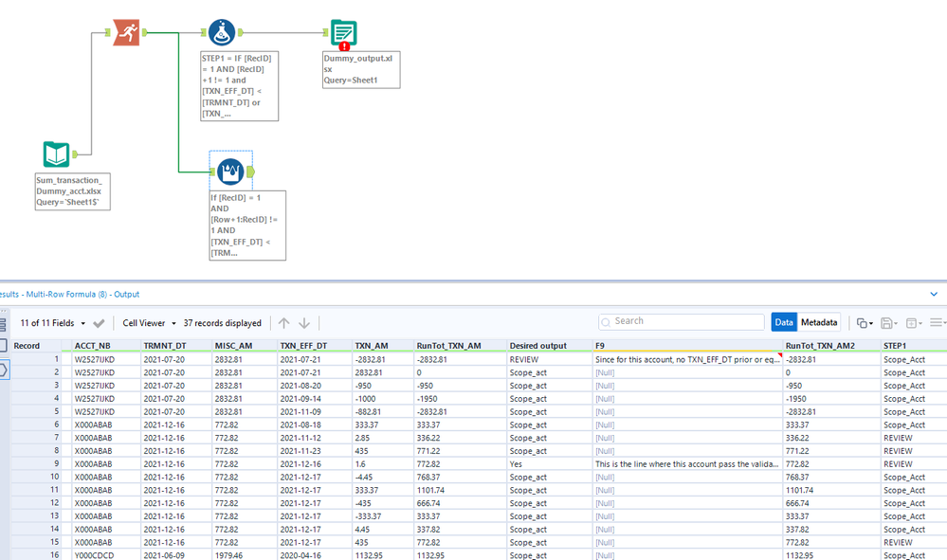
Task: Expand the copy results dropdown icon
Action: (x=864, y=323)
